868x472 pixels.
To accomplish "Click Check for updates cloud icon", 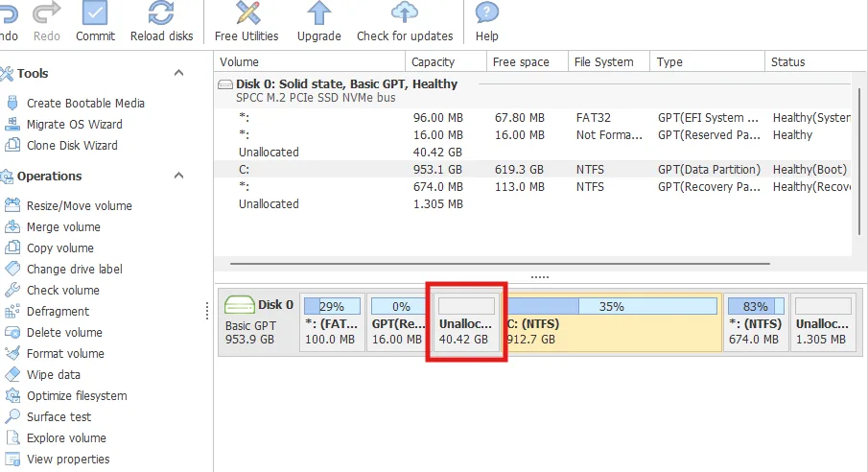I will tap(405, 12).
